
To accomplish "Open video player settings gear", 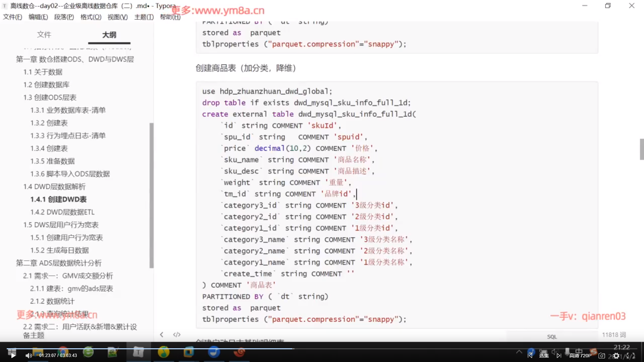I will (616, 356).
